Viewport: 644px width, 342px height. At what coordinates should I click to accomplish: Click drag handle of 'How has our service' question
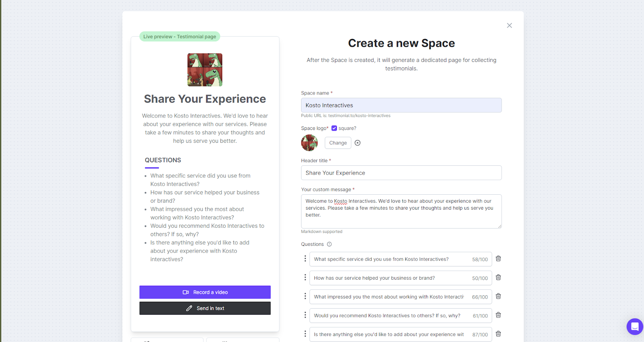(x=305, y=278)
